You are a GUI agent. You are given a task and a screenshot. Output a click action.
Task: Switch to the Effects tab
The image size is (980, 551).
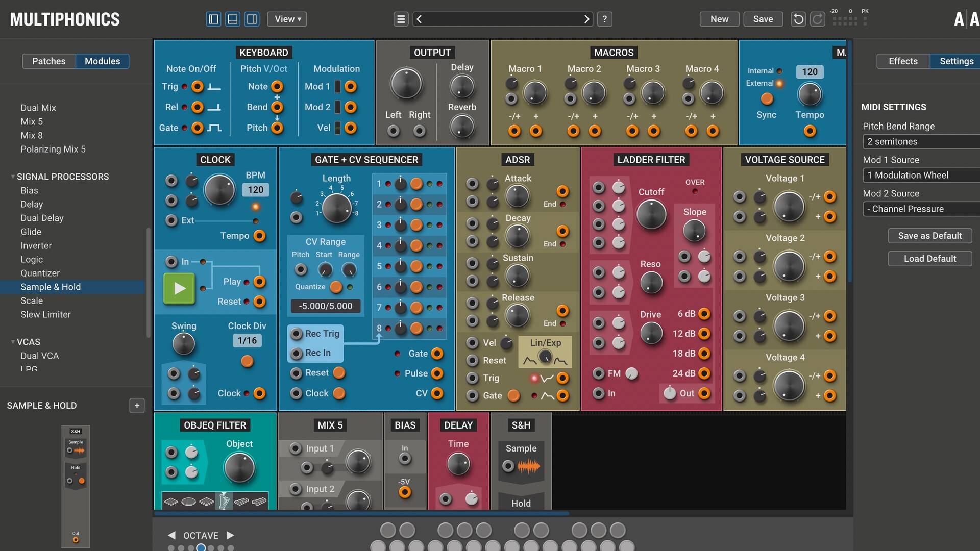(903, 61)
